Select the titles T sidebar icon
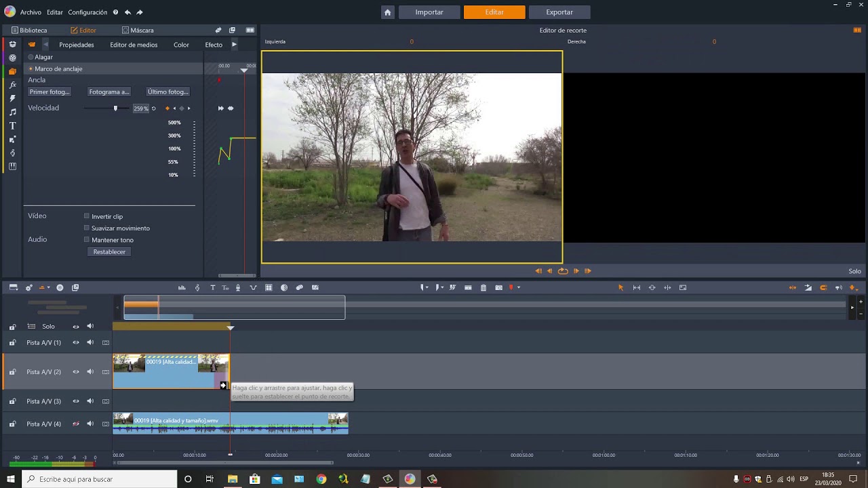Viewport: 868px width, 488px height. coord(12,125)
